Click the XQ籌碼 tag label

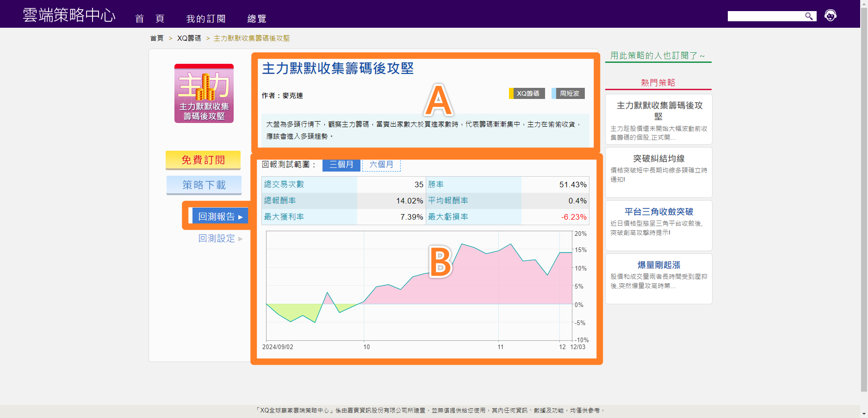click(x=527, y=93)
